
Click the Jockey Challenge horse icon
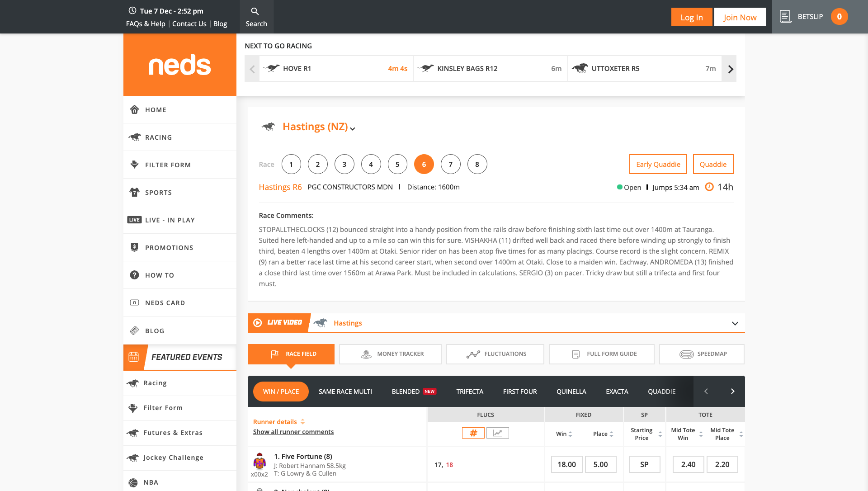(133, 458)
